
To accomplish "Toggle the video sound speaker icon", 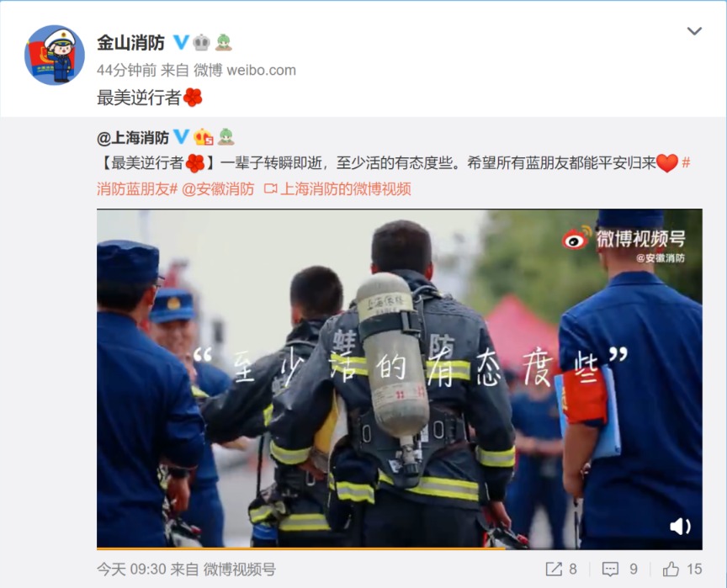I will (680, 527).
